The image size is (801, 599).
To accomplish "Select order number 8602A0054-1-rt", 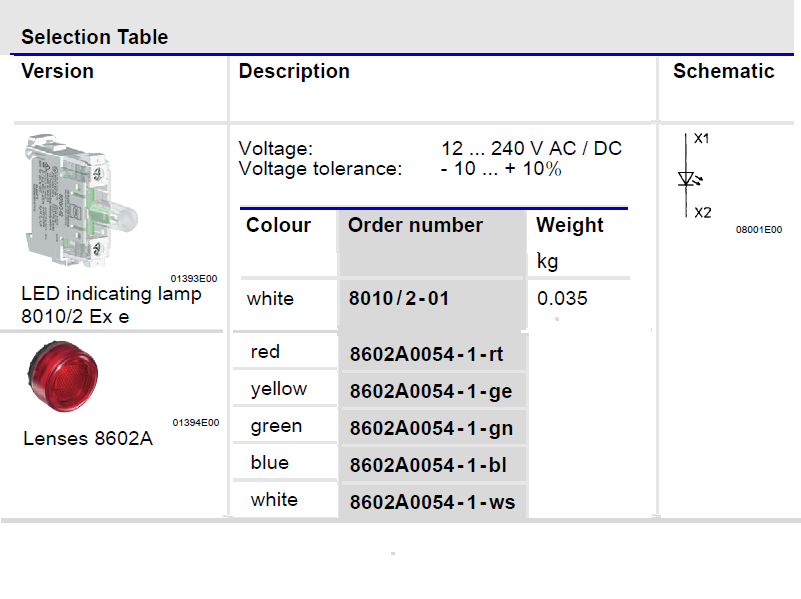I will point(426,354).
